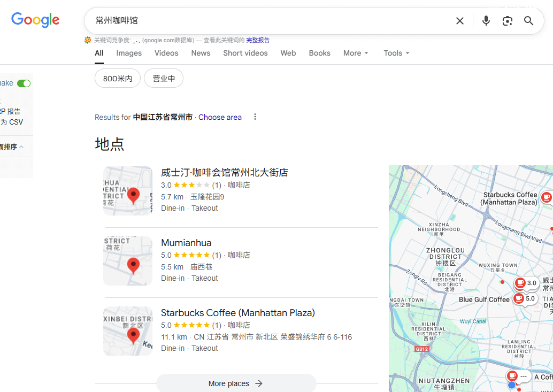Open the Tools dropdown

click(396, 53)
